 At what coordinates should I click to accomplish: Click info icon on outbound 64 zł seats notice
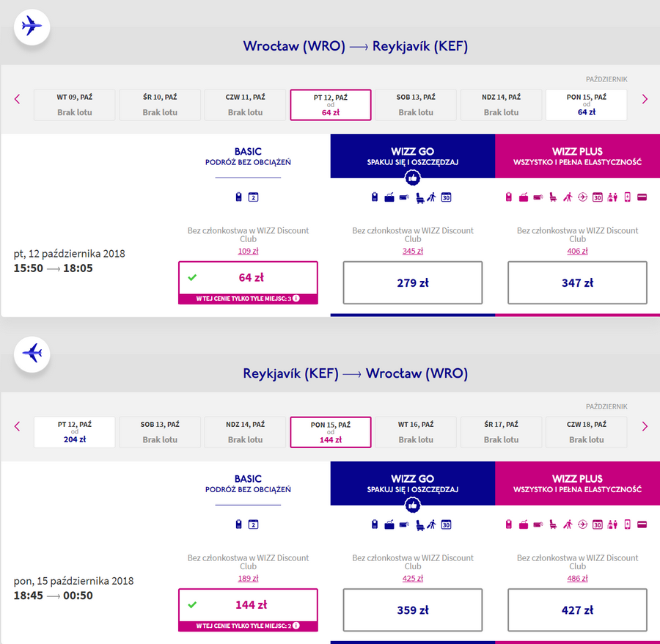pos(296,299)
